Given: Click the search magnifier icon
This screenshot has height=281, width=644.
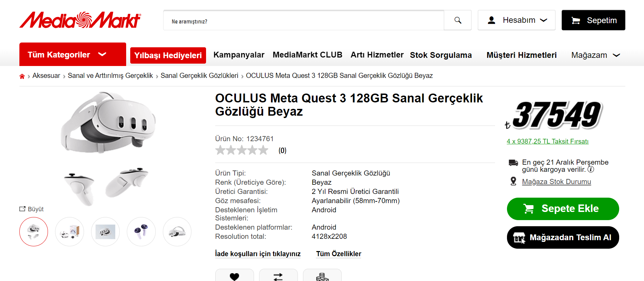Looking at the screenshot, I should tap(458, 20).
